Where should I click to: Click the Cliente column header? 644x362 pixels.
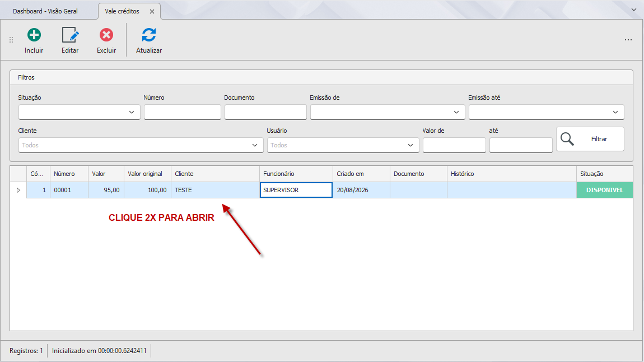coord(215,174)
